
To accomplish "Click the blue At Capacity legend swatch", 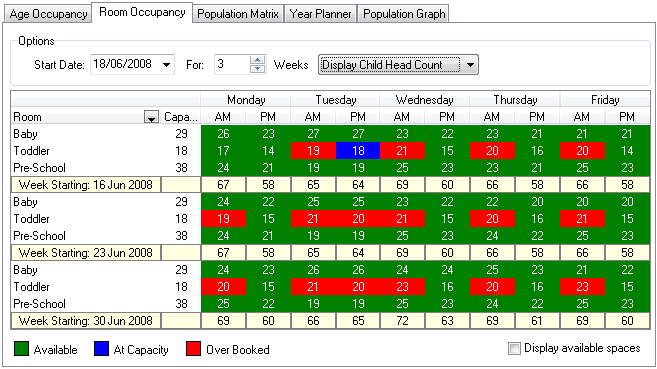I will [101, 348].
